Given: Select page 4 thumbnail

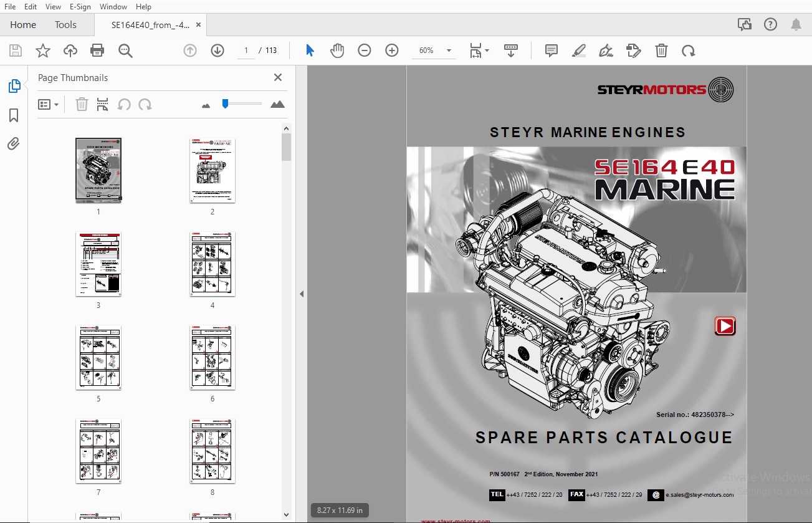Looking at the screenshot, I should point(213,264).
